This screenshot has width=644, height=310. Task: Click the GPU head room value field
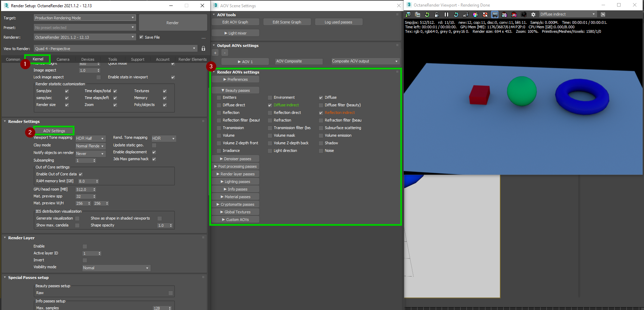point(84,190)
